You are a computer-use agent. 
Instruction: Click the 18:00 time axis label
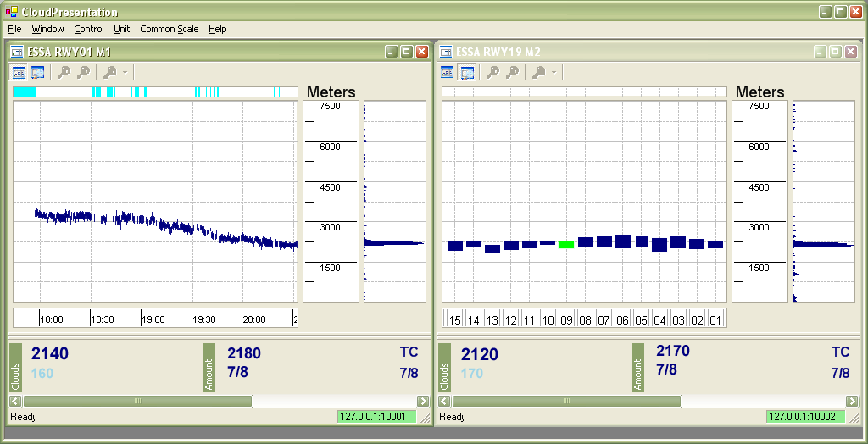point(52,319)
